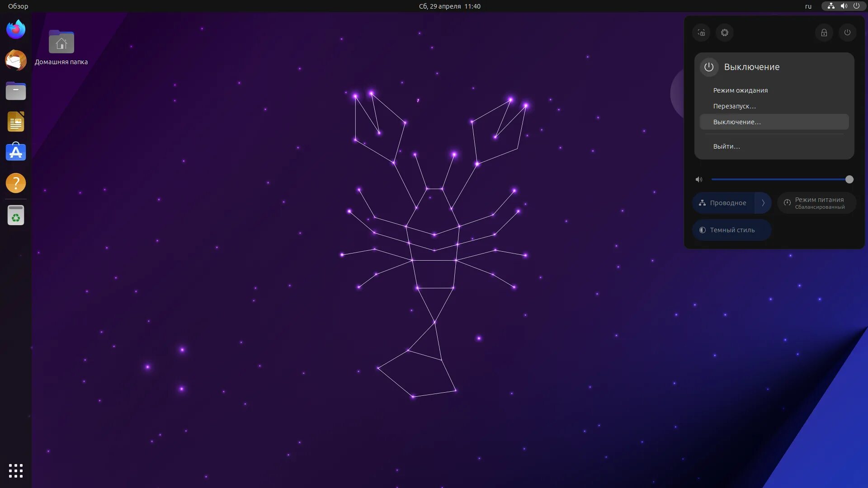The image size is (868, 488).
Task: Open Ubuntu Software app store icon
Action: point(16,152)
